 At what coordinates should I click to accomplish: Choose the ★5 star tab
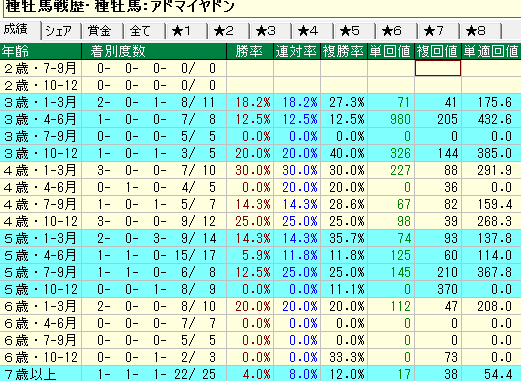tap(355, 32)
